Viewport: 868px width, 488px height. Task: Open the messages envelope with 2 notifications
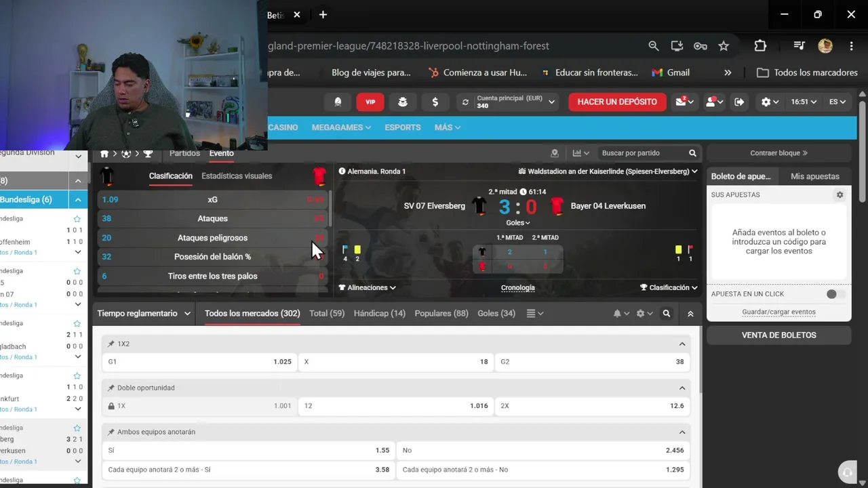coord(684,102)
